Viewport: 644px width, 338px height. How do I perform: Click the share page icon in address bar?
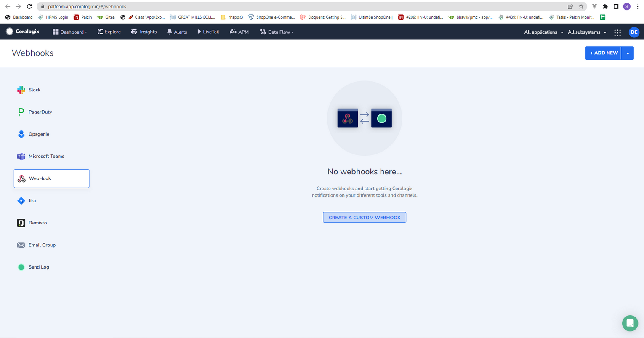pos(570,6)
